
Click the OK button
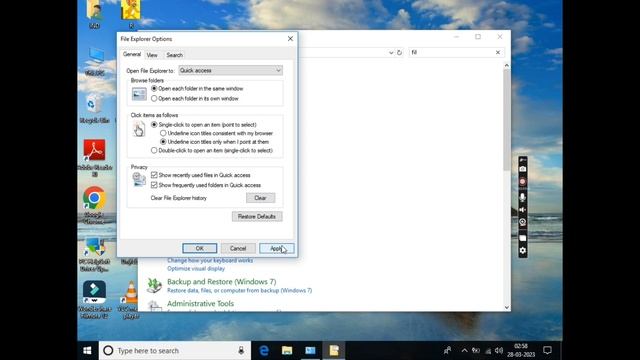tap(200, 248)
